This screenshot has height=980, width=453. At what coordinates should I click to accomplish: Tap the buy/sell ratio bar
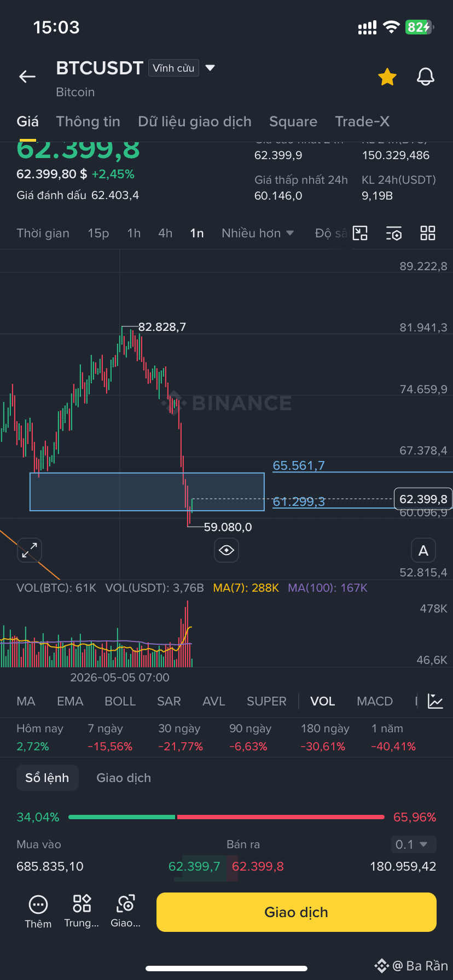[226, 817]
